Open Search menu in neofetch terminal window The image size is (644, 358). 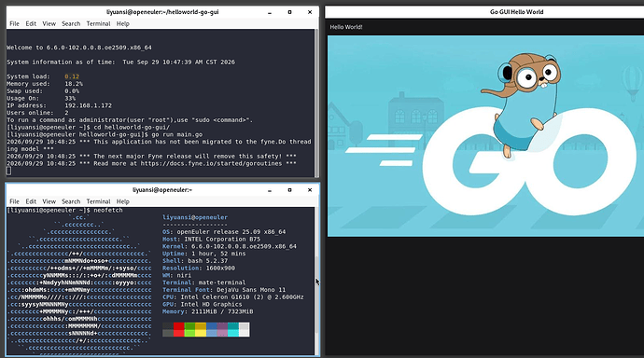tap(71, 201)
